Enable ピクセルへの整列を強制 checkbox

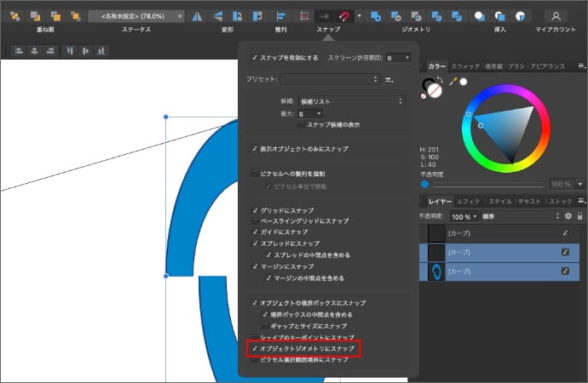coord(255,174)
